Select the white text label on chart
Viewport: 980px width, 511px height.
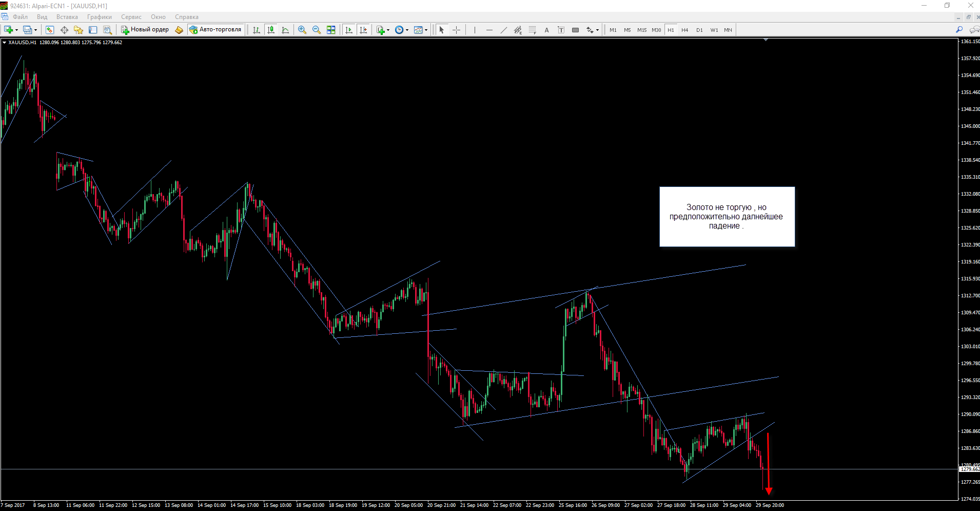tap(727, 217)
